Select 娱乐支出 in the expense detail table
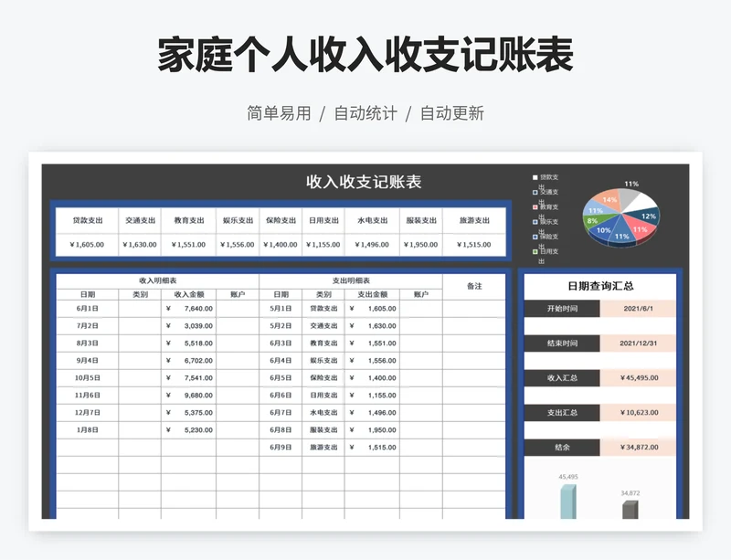 [323, 361]
